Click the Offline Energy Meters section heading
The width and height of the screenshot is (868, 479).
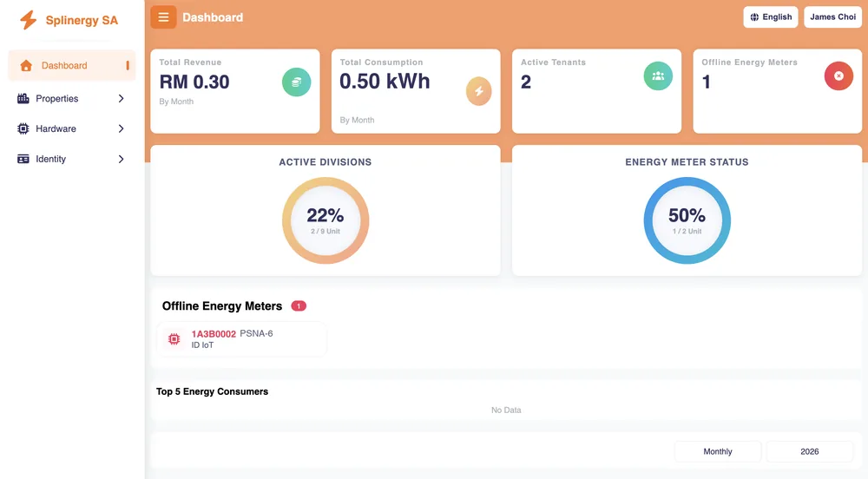coord(222,305)
